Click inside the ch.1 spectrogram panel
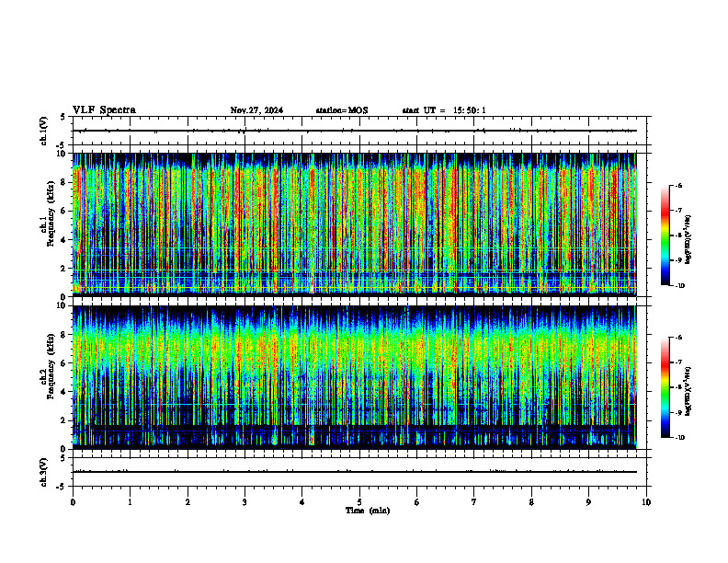728x563 pixels. 355,224
